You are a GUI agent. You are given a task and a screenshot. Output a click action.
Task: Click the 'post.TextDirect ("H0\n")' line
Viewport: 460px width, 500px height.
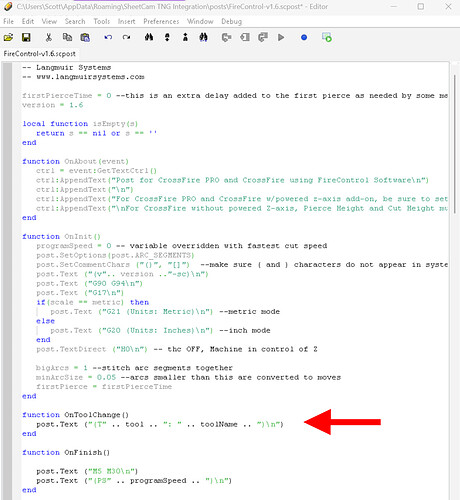[177, 349]
